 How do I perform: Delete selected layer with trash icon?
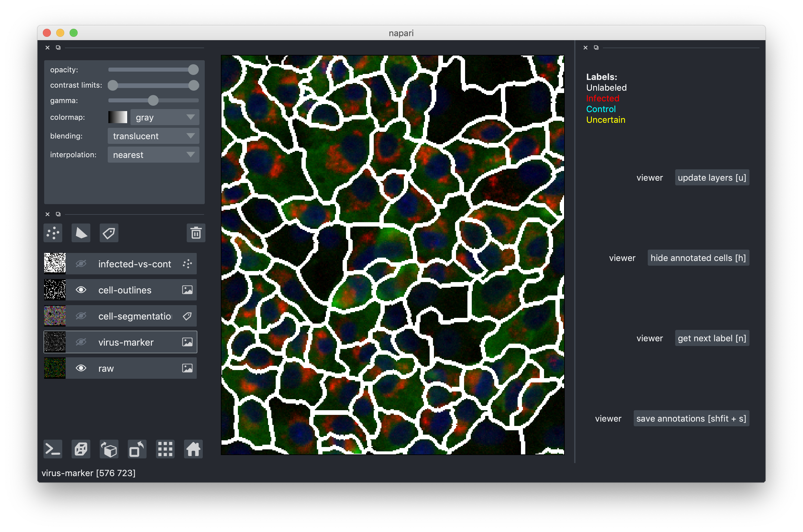[x=196, y=233]
